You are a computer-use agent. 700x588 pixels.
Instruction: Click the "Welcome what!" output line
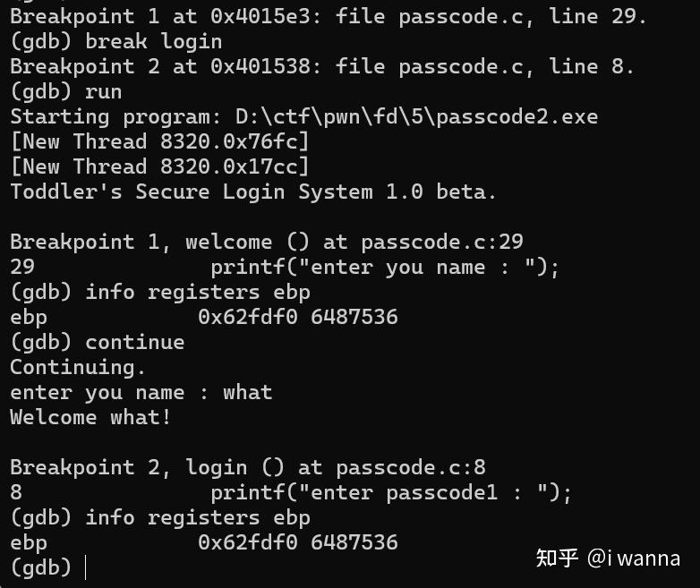coord(90,417)
